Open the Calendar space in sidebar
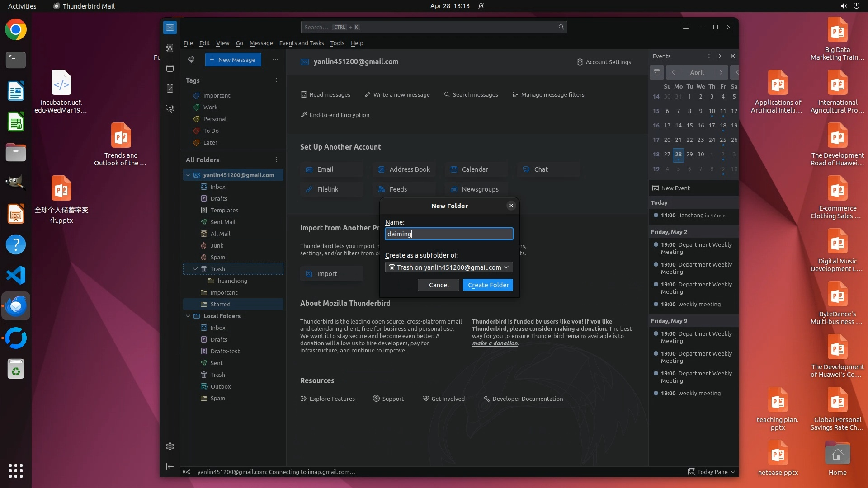Screen dimensions: 868x488 (170, 68)
